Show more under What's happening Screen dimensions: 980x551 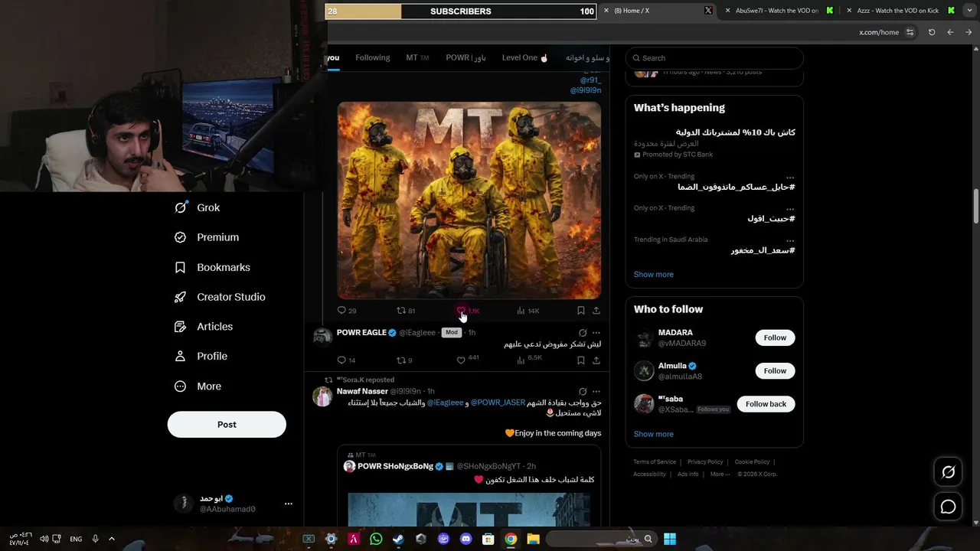point(653,275)
